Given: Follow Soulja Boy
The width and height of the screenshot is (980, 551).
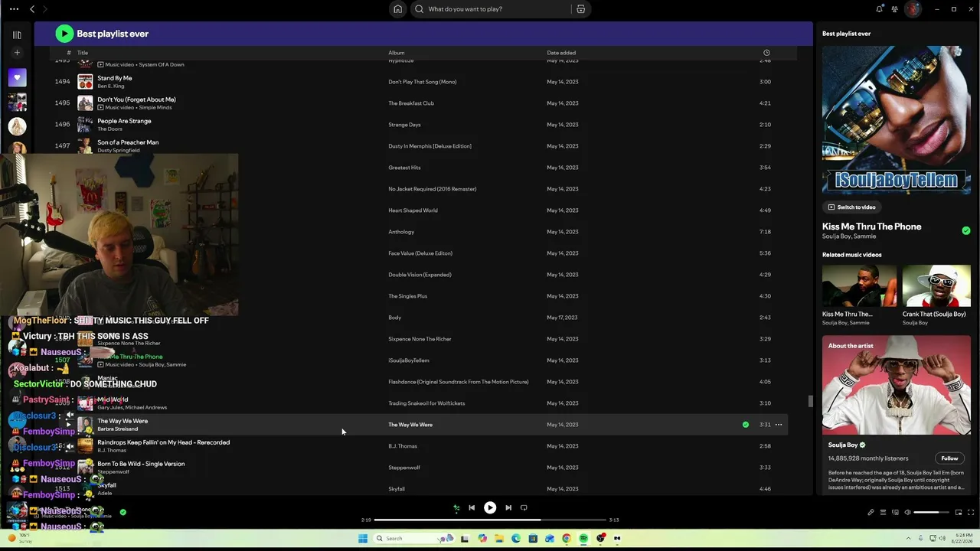Looking at the screenshot, I should 949,458.
